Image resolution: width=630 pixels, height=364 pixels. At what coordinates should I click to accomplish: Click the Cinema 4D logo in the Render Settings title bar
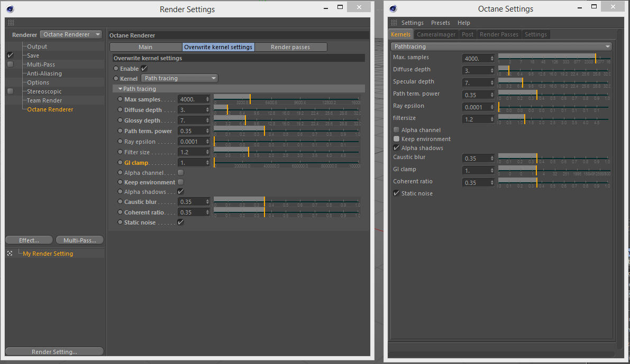click(10, 9)
